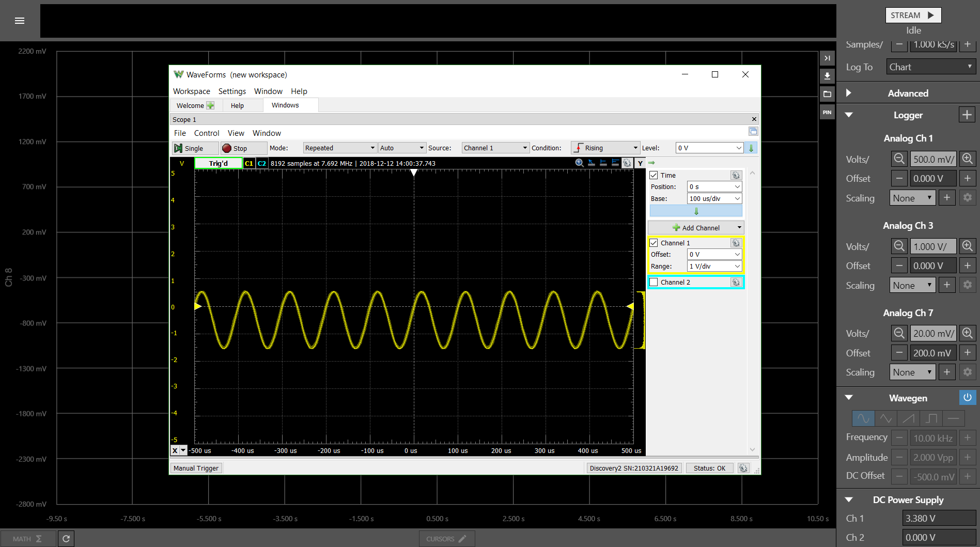
Task: Collapse the DC Power Supply section
Action: pos(848,499)
